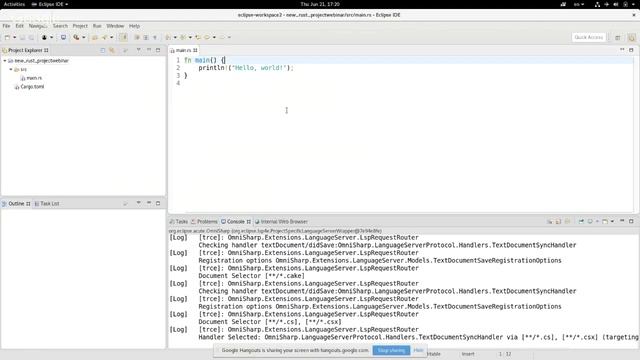Select the Outline tab
The image size is (640, 360).
[16, 203]
